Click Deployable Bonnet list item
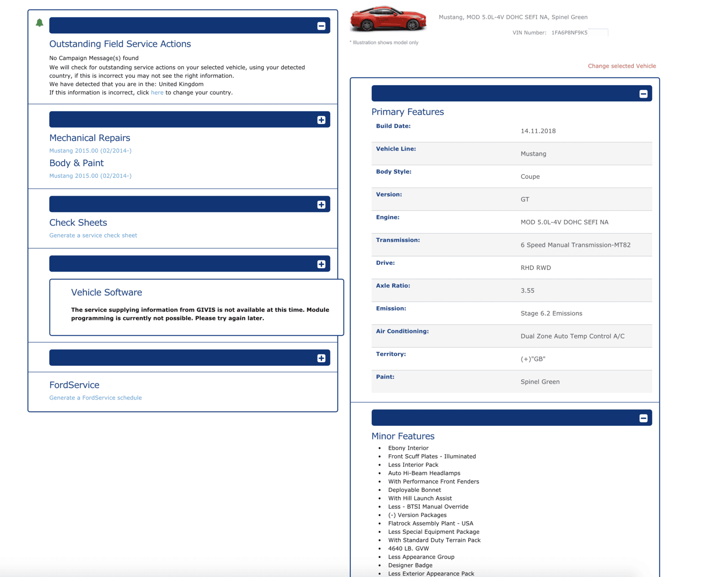 415,490
